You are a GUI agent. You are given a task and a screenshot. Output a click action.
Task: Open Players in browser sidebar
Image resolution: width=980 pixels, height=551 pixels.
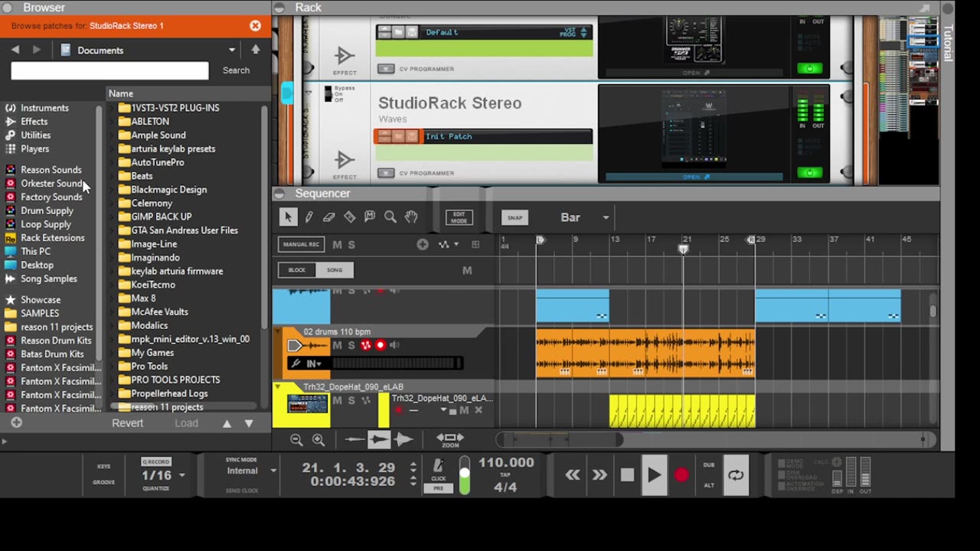(34, 149)
